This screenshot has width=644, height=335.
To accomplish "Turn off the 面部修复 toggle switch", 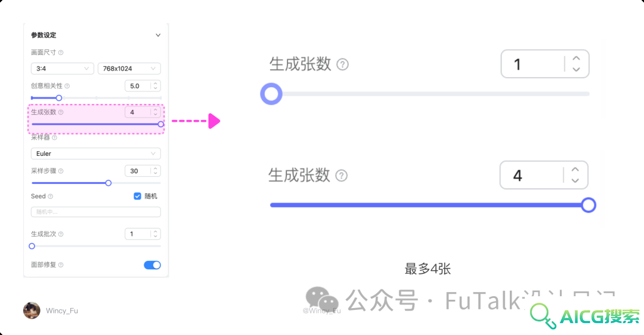I will 153,265.
